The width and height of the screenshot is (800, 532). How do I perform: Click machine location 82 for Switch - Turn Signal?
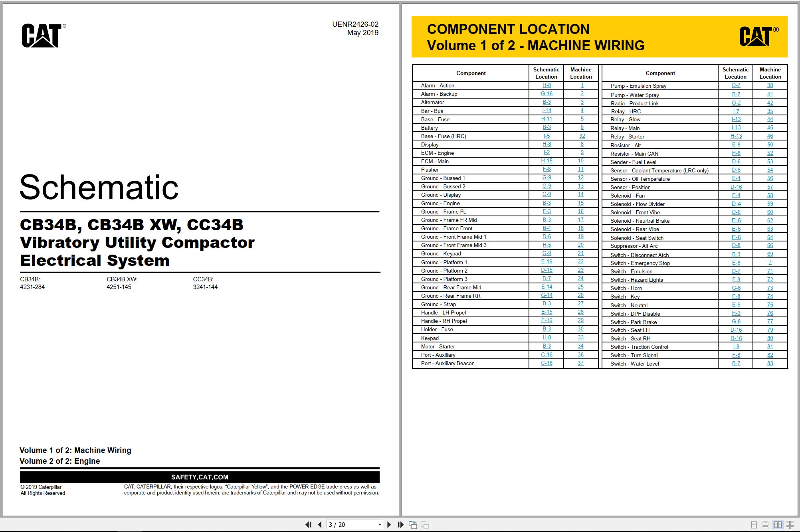pyautogui.click(x=770, y=355)
